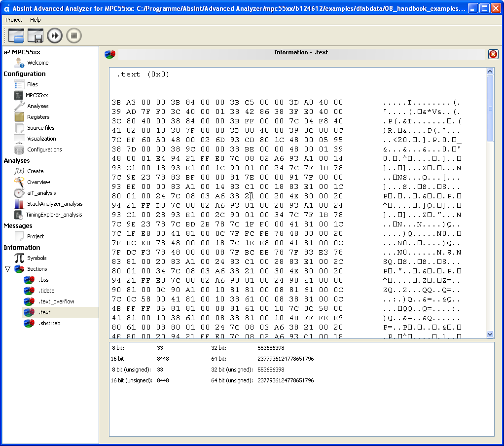
Task: Click the Save Project toolbar icon
Action: point(36,36)
